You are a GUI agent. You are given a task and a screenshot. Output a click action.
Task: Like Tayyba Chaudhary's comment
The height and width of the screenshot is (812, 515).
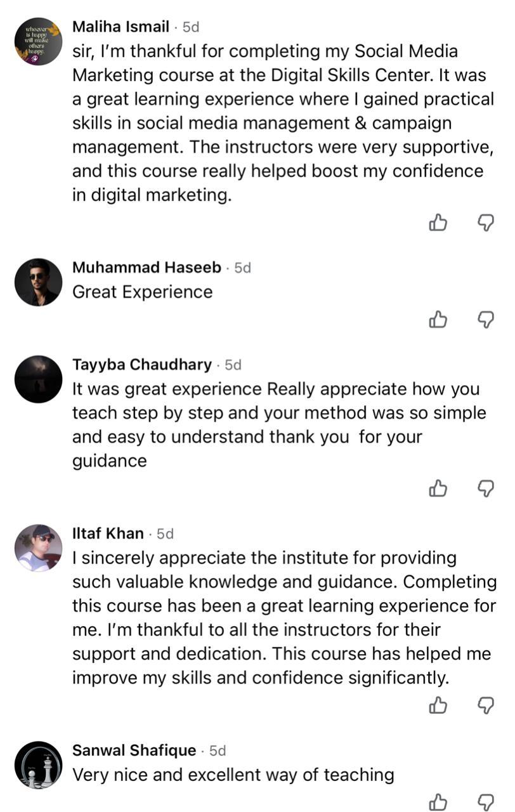438,488
